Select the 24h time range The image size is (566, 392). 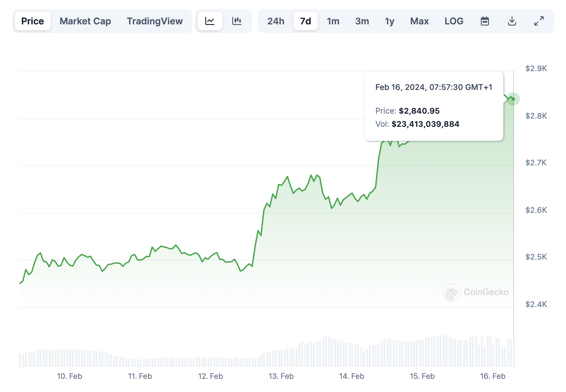click(276, 21)
